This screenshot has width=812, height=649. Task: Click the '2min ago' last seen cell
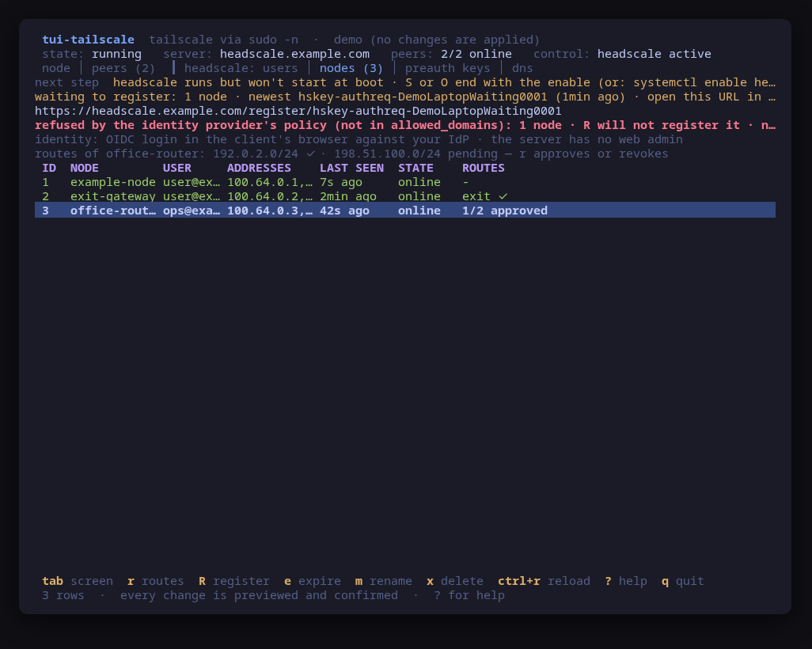[348, 196]
